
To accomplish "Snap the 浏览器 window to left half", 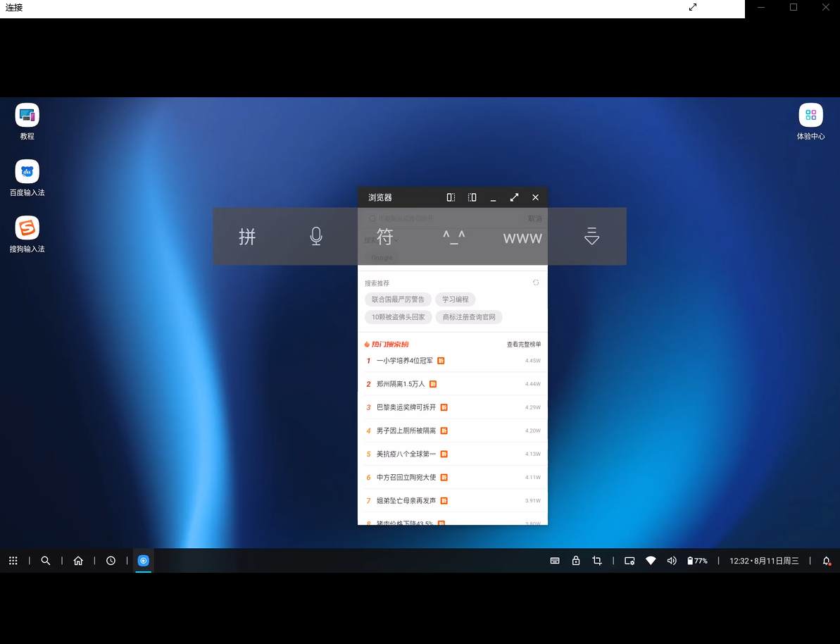I will pyautogui.click(x=451, y=197).
